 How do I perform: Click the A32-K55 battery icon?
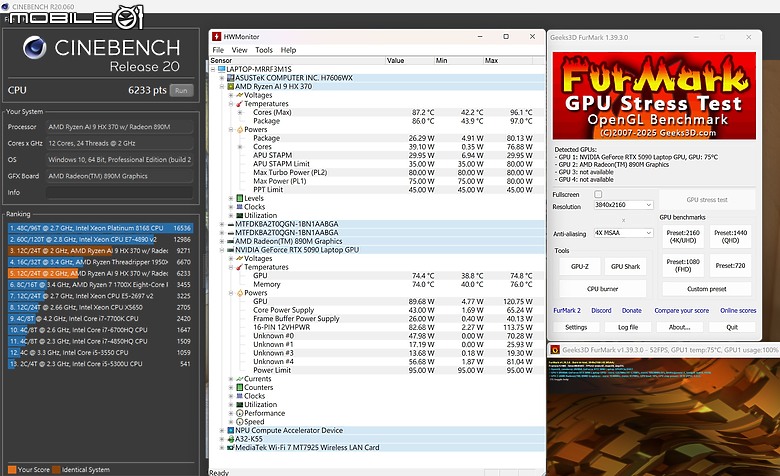click(x=229, y=438)
